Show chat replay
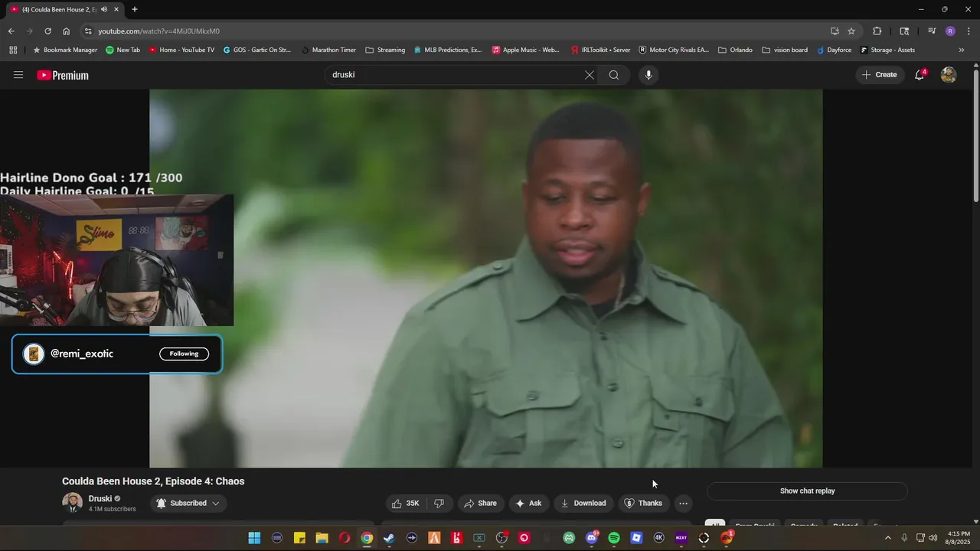This screenshot has width=980, height=551. point(807,491)
